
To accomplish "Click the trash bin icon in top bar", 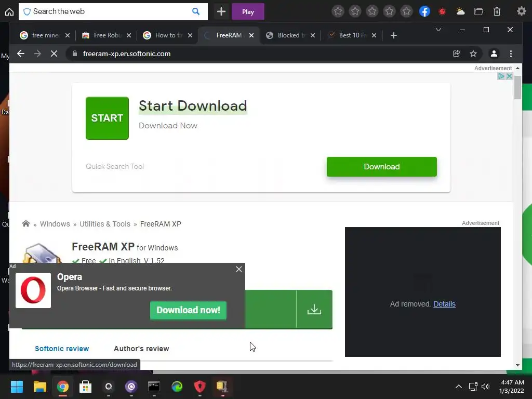I will coord(497,11).
